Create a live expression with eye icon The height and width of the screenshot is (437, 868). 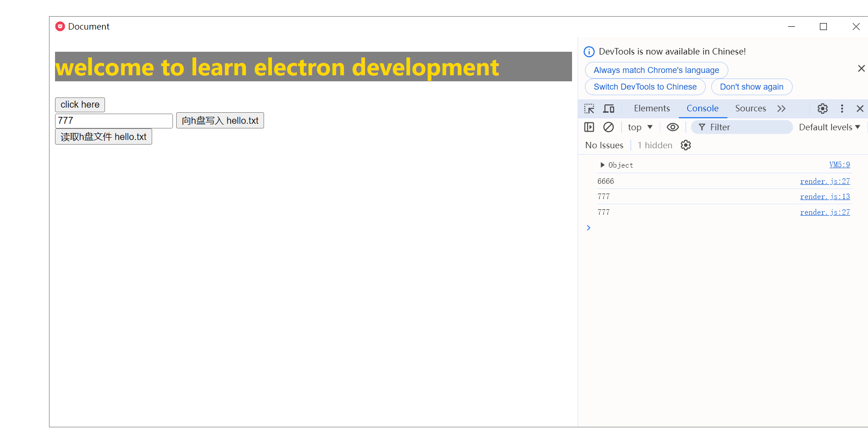point(673,127)
